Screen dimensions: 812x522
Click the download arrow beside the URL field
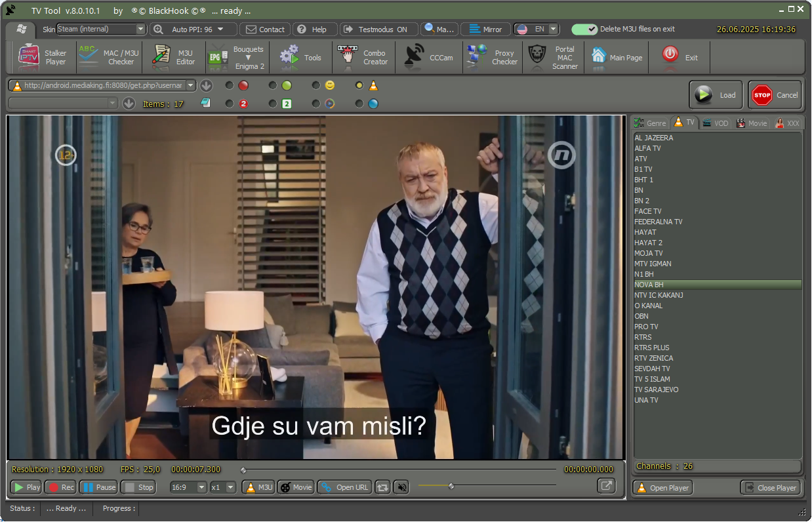pyautogui.click(x=206, y=85)
